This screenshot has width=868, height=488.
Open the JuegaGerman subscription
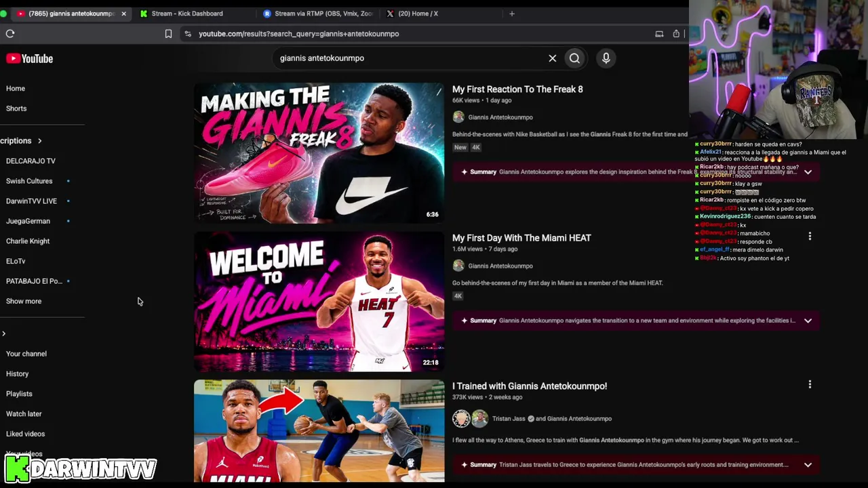tap(28, 221)
